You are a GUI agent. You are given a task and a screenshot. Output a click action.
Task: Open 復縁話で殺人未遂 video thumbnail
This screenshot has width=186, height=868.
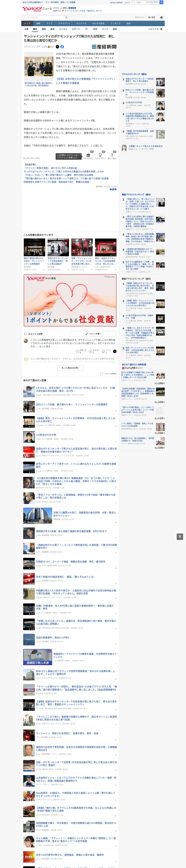38,657
